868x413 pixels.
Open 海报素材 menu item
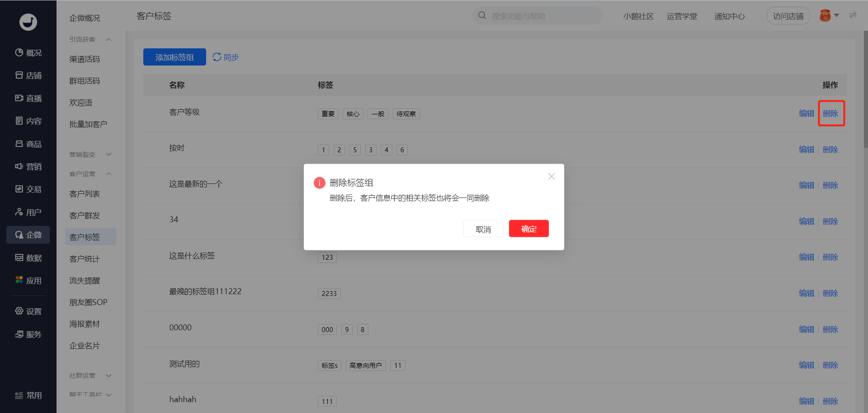(x=85, y=324)
